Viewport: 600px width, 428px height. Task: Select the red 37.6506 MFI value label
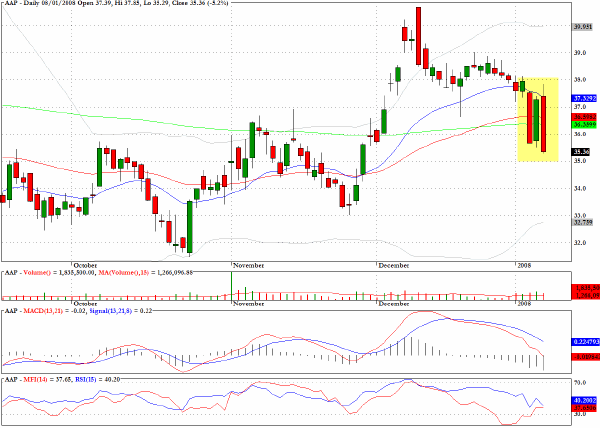point(584,408)
